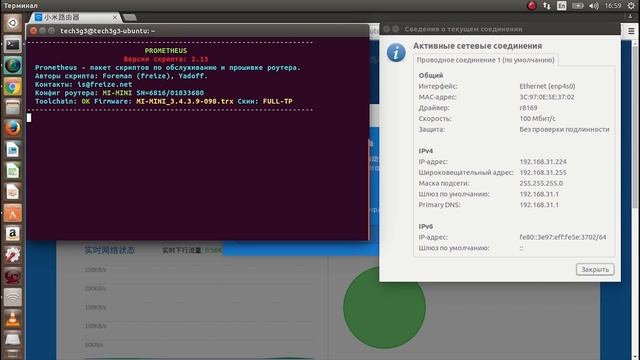The image size is (640, 360).
Task: Click the wireless signal launcher icon
Action: coord(12,298)
